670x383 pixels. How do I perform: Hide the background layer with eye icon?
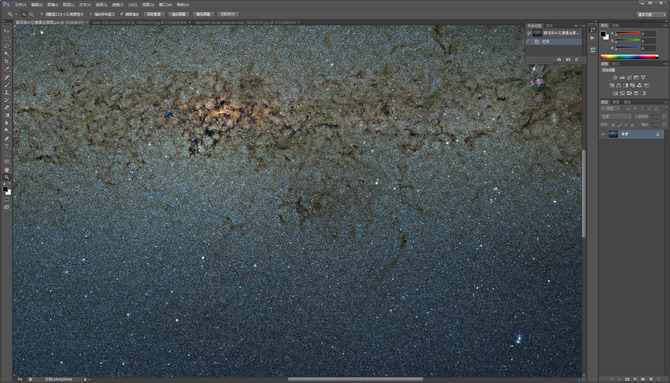pyautogui.click(x=604, y=134)
